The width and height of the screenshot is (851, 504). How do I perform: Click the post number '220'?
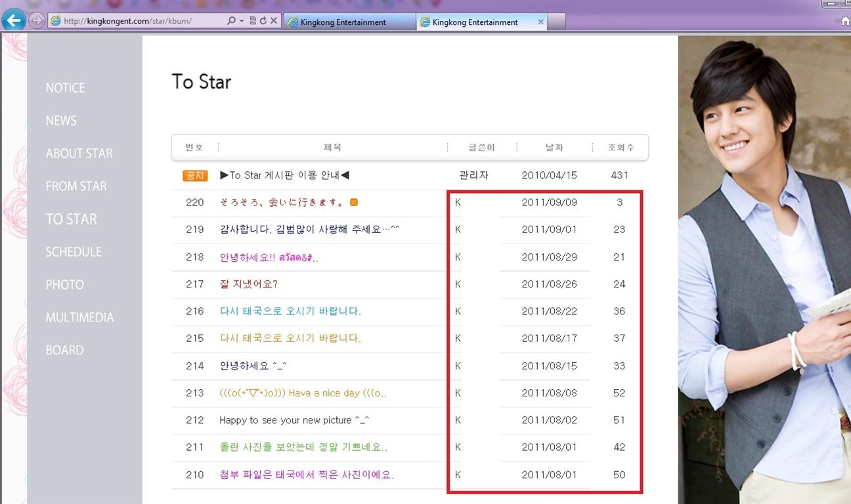point(195,202)
